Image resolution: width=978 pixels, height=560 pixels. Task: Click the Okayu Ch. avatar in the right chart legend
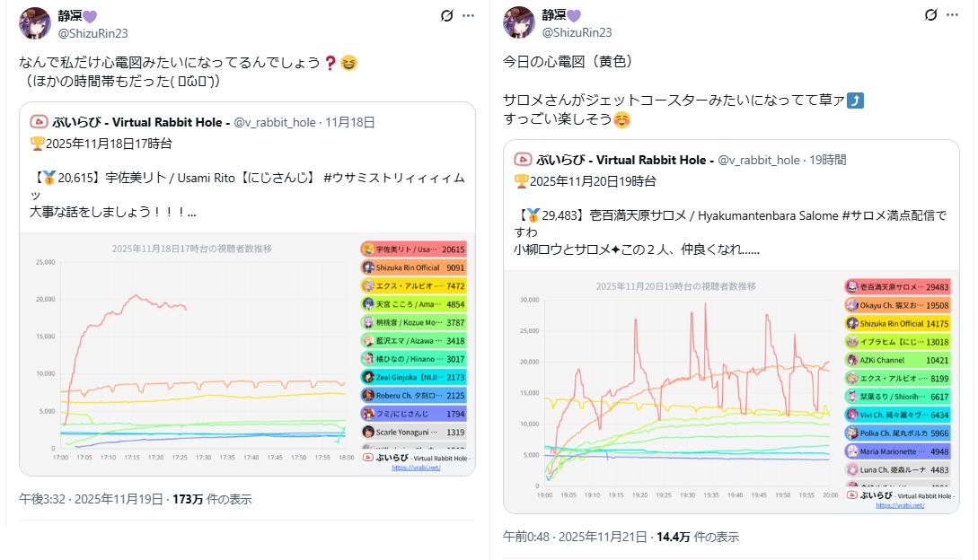[x=851, y=305]
